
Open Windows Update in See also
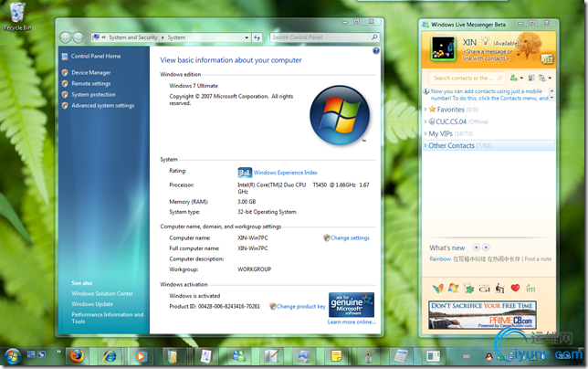click(92, 304)
